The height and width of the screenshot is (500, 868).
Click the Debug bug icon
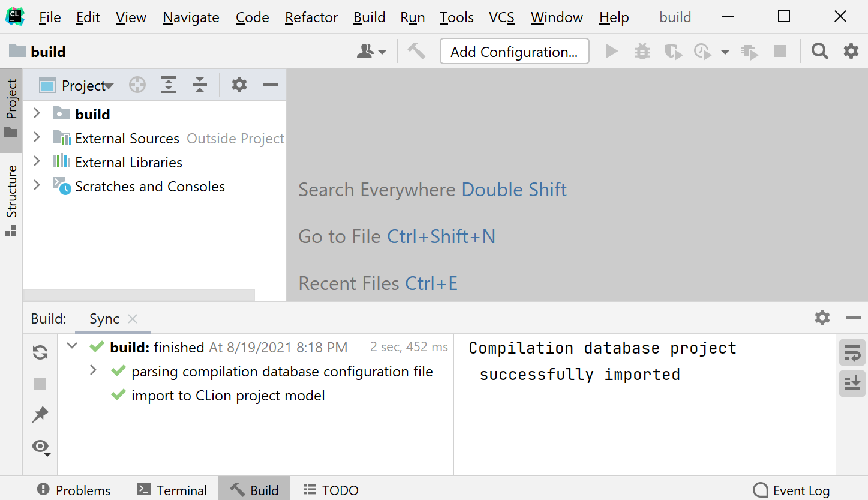pos(642,52)
